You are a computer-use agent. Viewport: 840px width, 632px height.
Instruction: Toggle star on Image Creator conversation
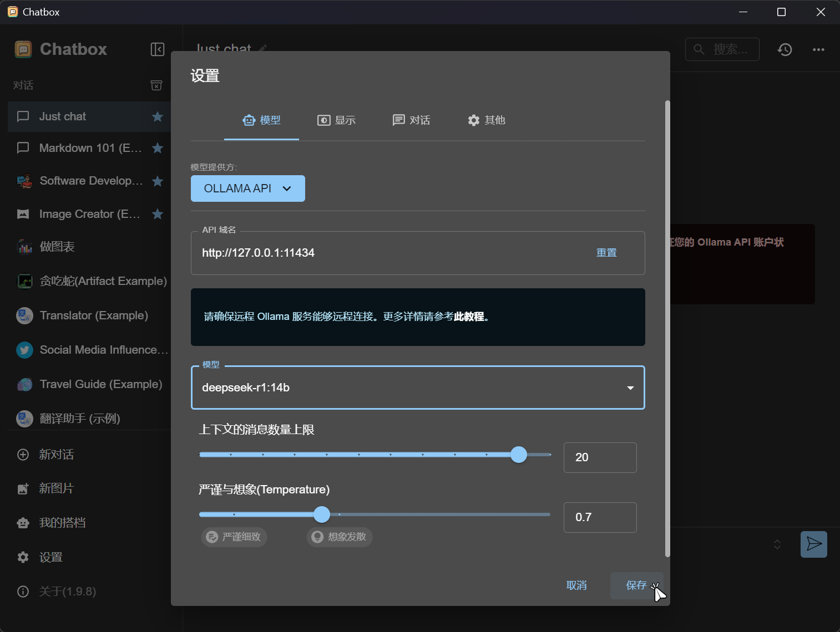(158, 214)
